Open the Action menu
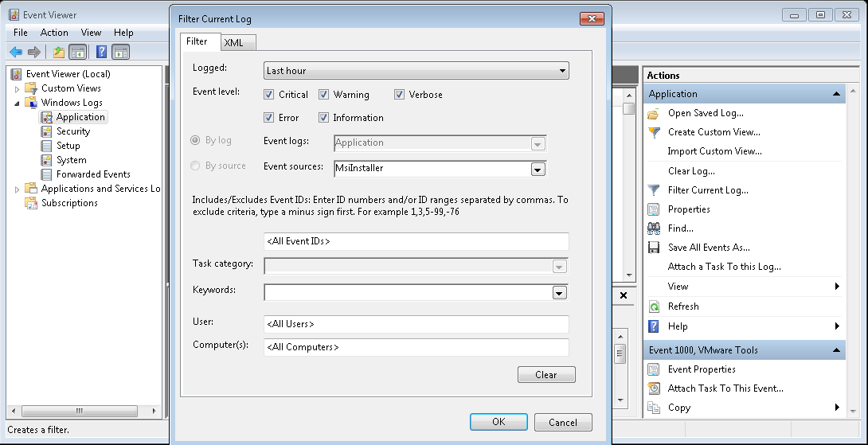868x445 pixels. [54, 33]
